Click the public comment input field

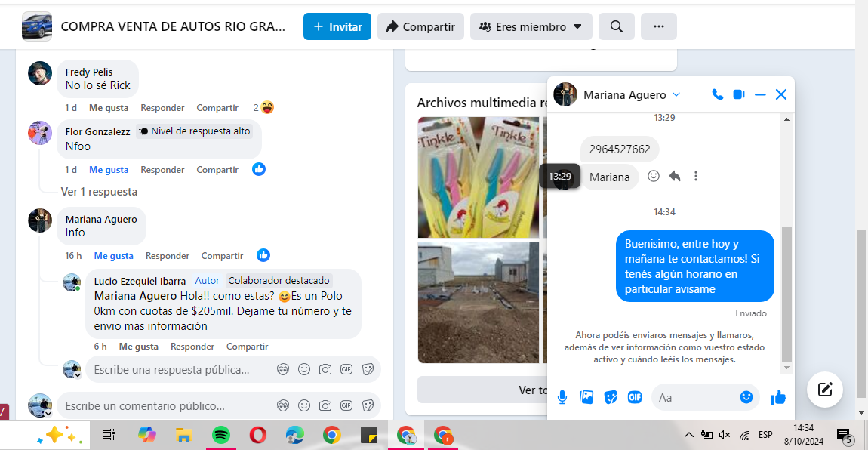166,406
